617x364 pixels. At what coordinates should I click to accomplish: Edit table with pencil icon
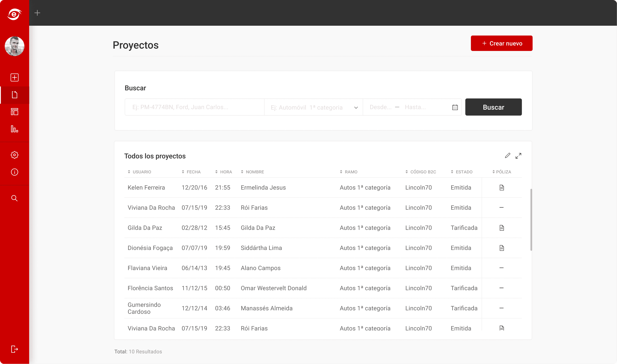point(508,156)
